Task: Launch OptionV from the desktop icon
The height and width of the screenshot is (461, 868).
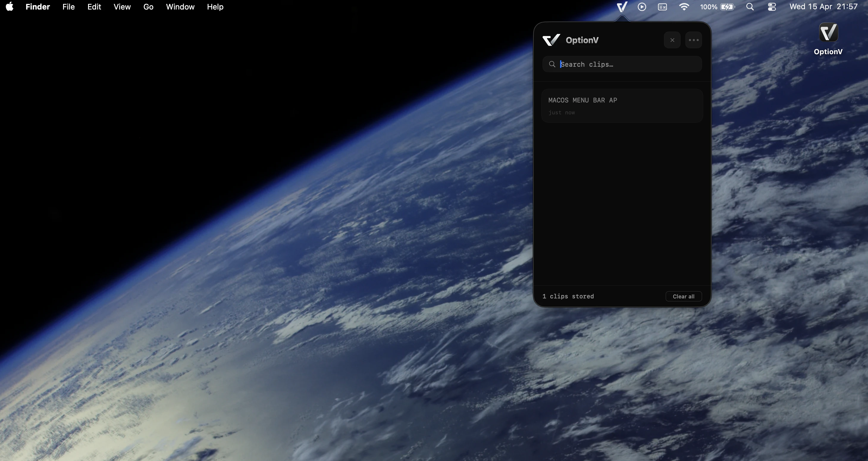Action: tap(828, 32)
